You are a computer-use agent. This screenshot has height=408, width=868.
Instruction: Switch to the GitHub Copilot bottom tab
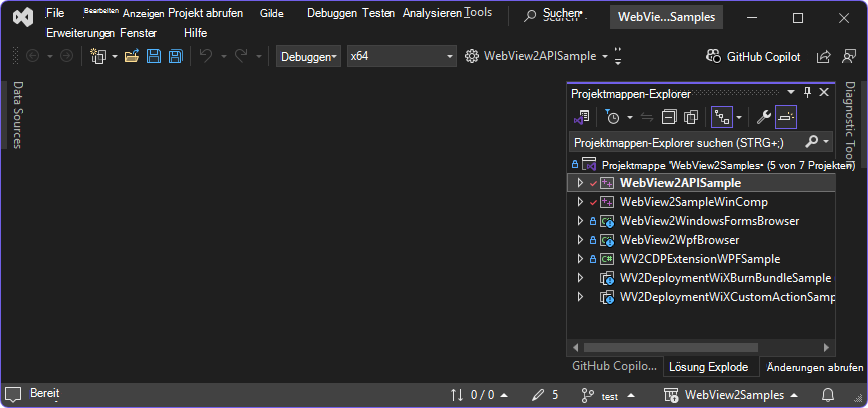tap(614, 366)
